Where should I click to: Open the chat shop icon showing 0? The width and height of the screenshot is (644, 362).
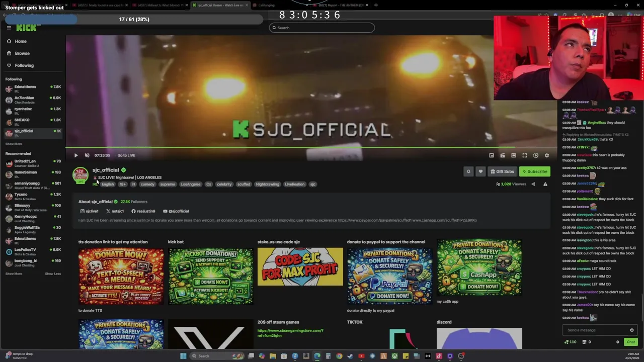587,342
